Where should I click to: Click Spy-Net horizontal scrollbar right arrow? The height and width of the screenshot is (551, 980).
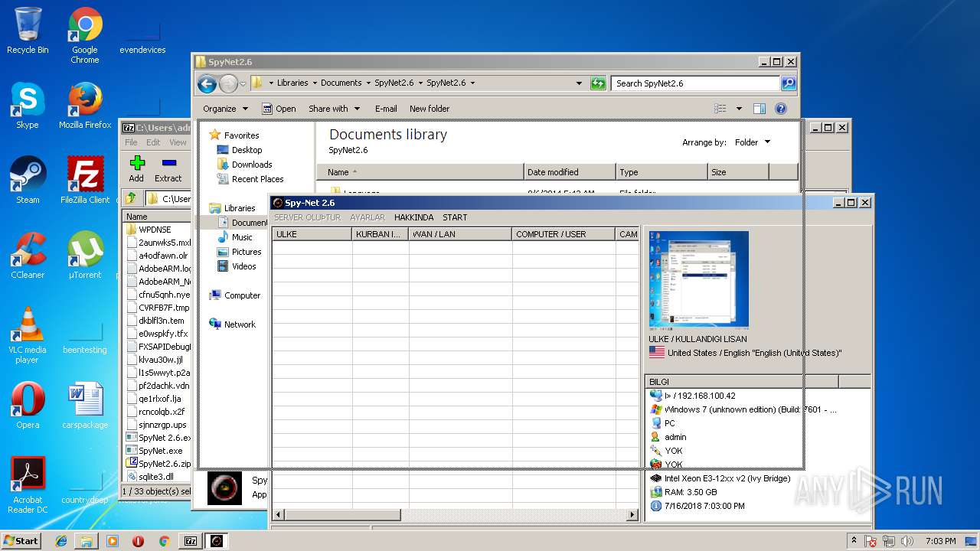[x=632, y=515]
